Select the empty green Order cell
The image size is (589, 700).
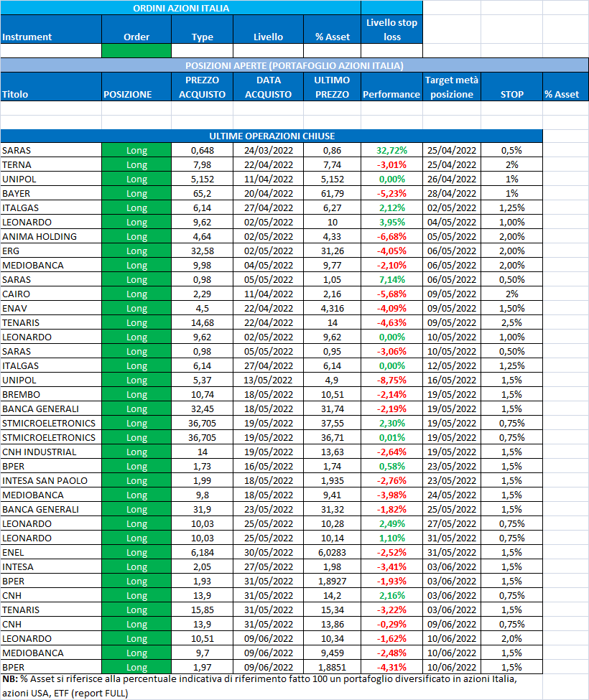pyautogui.click(x=136, y=51)
